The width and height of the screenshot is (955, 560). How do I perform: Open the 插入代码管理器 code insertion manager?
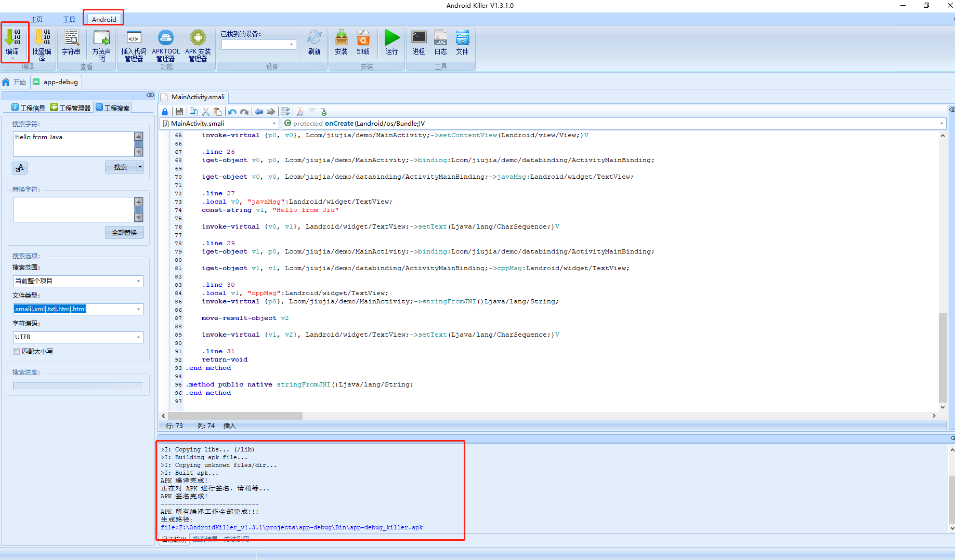(x=134, y=45)
